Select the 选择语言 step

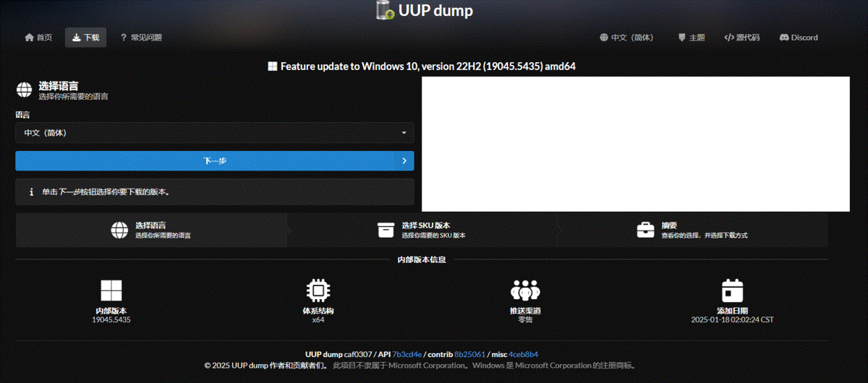point(150,230)
